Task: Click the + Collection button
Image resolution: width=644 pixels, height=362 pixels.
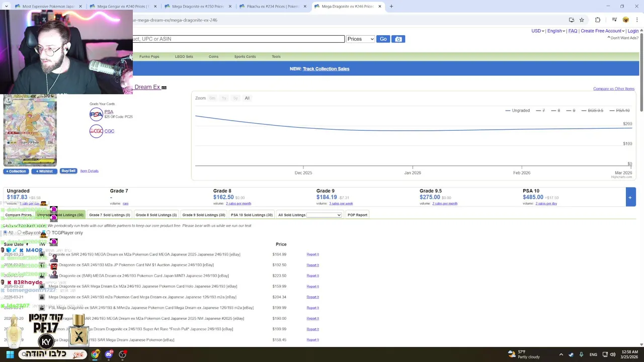Action: [x=16, y=171]
